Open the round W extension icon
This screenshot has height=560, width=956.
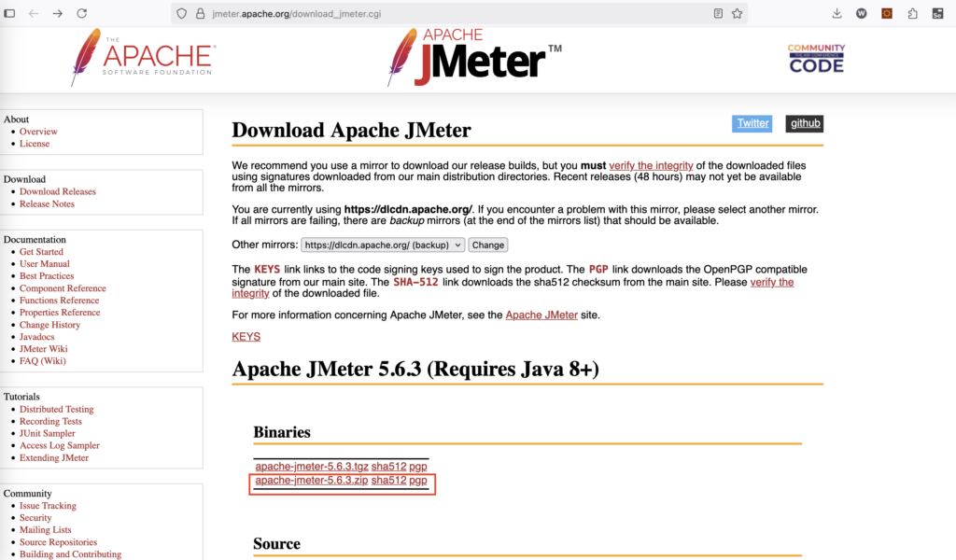click(x=862, y=13)
